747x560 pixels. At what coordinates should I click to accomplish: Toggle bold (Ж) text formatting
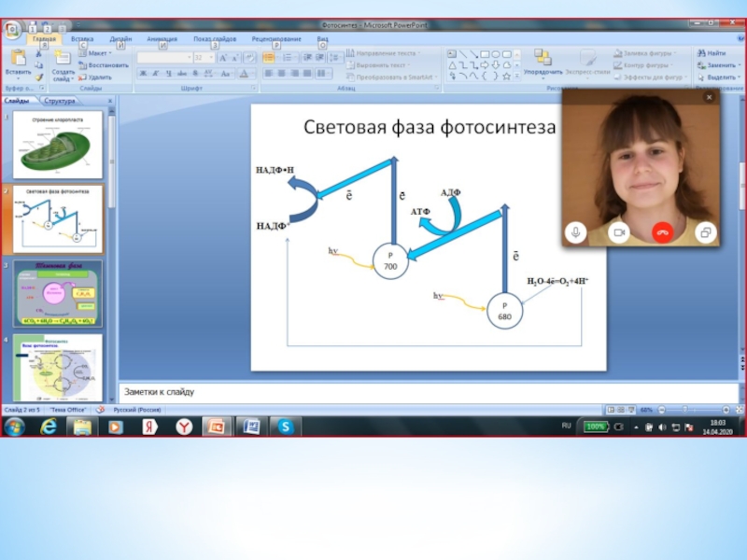pos(143,73)
